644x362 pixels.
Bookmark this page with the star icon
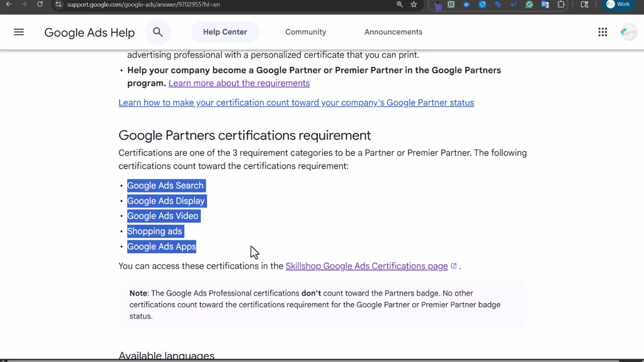pyautogui.click(x=414, y=4)
